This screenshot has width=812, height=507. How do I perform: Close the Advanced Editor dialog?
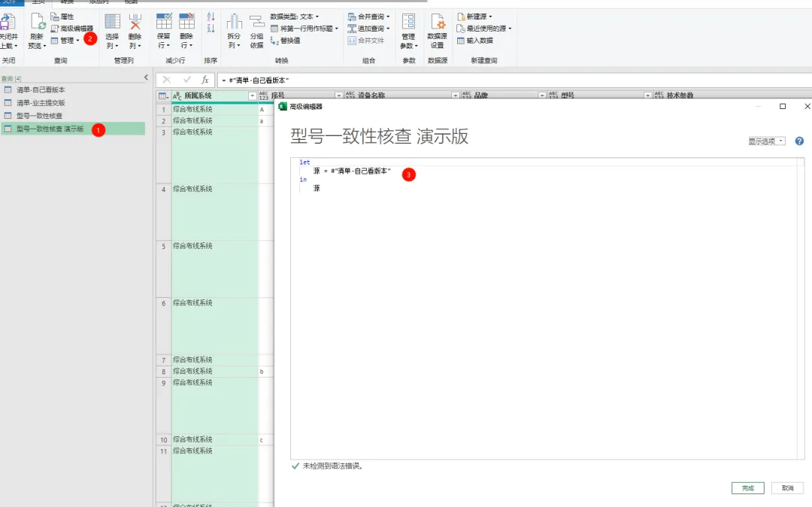[x=807, y=106]
